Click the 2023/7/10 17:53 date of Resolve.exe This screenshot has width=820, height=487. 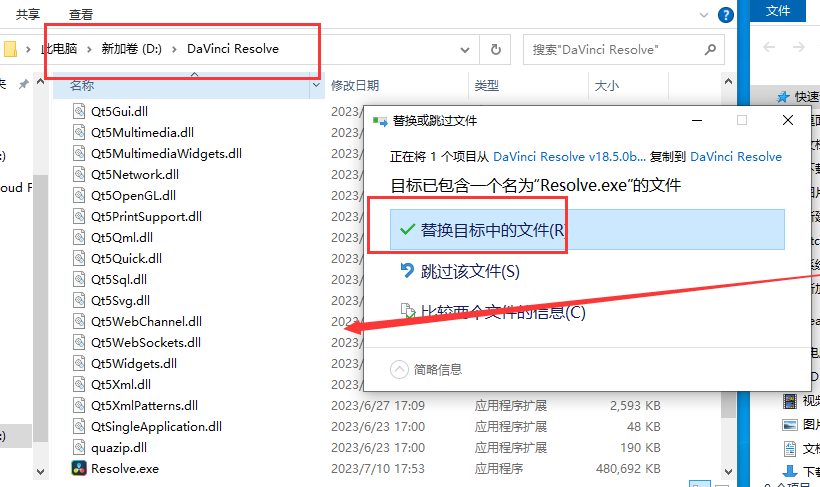pos(378,469)
